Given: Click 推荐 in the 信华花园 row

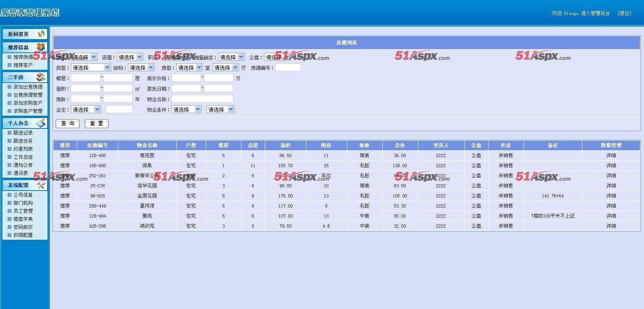Looking at the screenshot, I should 65,186.
